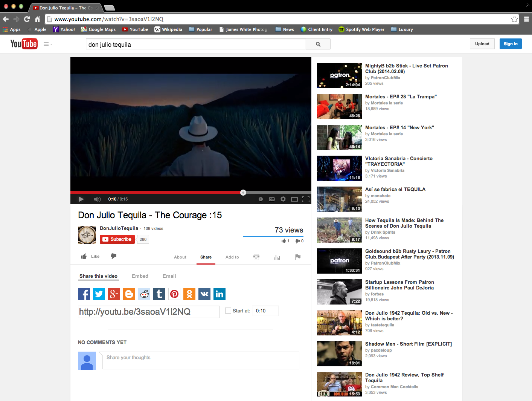Open Shadow Men Short Film thumbnail
Image resolution: width=532 pixels, height=401 pixels.
pyautogui.click(x=340, y=354)
